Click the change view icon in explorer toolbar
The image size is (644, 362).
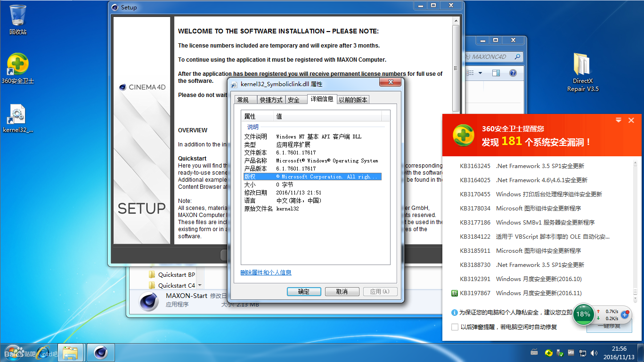(470, 73)
